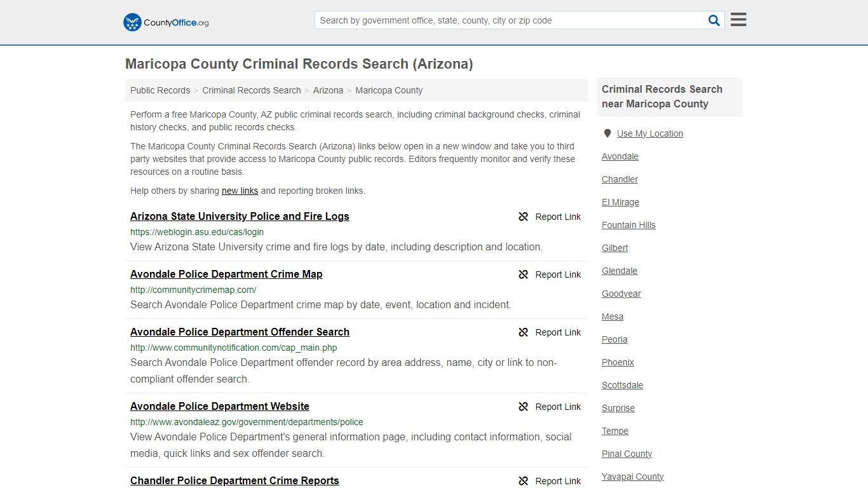868x488 pixels.
Task: Click the page heading Maricopa County Criminal Records Search
Action: [299, 64]
